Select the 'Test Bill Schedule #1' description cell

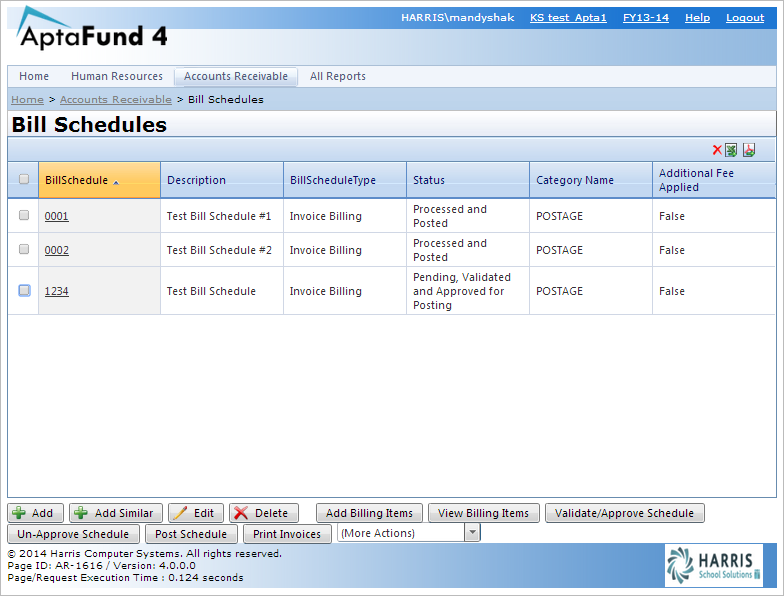coord(222,216)
